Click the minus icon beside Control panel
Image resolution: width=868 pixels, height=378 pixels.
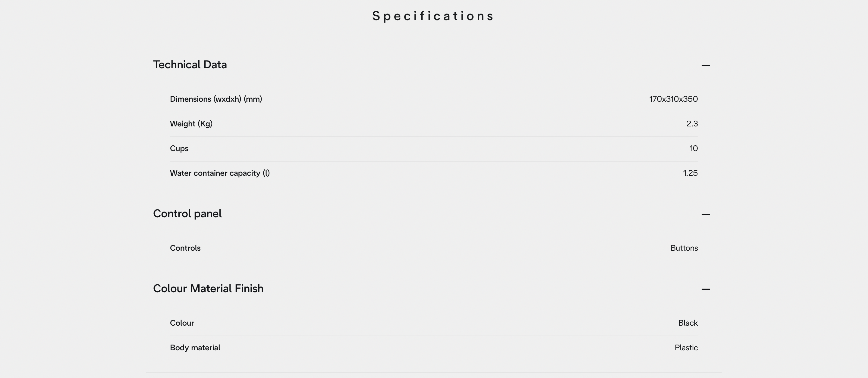pos(706,214)
